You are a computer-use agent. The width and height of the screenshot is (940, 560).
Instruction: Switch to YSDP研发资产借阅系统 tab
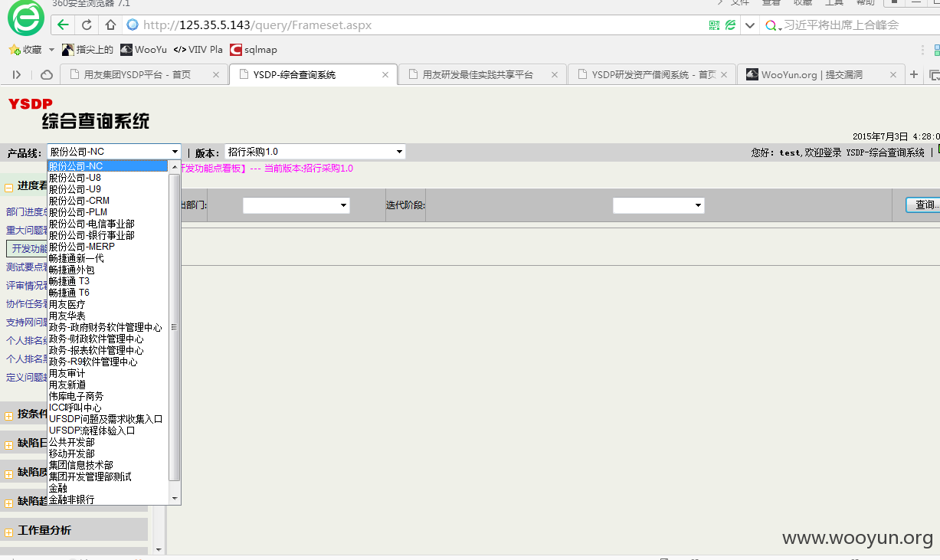[x=653, y=74]
